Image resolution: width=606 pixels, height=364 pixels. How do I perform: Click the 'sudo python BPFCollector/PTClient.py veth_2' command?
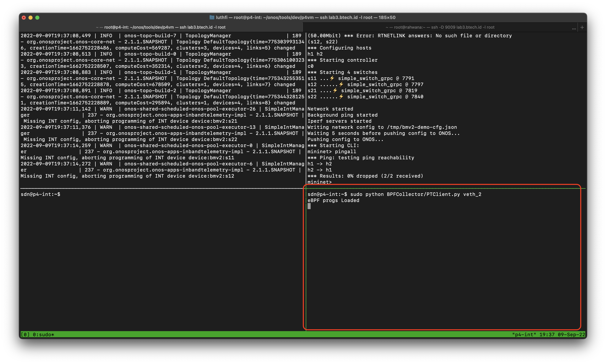tap(416, 194)
